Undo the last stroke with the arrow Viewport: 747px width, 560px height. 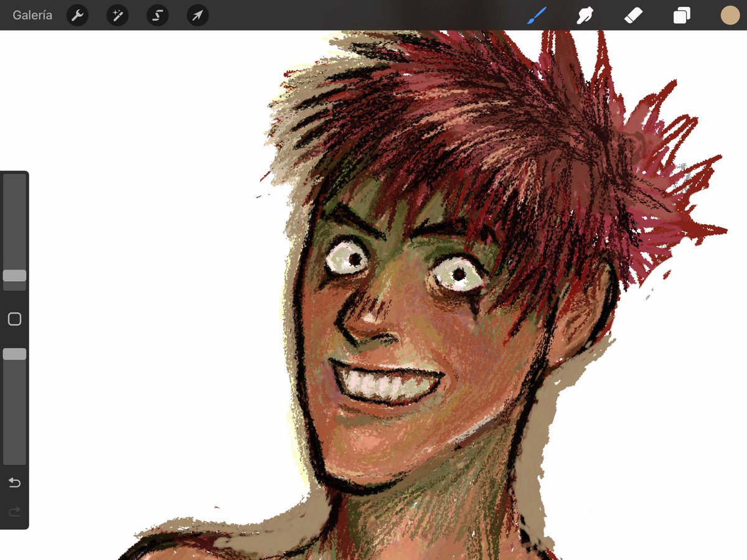pos(14,483)
